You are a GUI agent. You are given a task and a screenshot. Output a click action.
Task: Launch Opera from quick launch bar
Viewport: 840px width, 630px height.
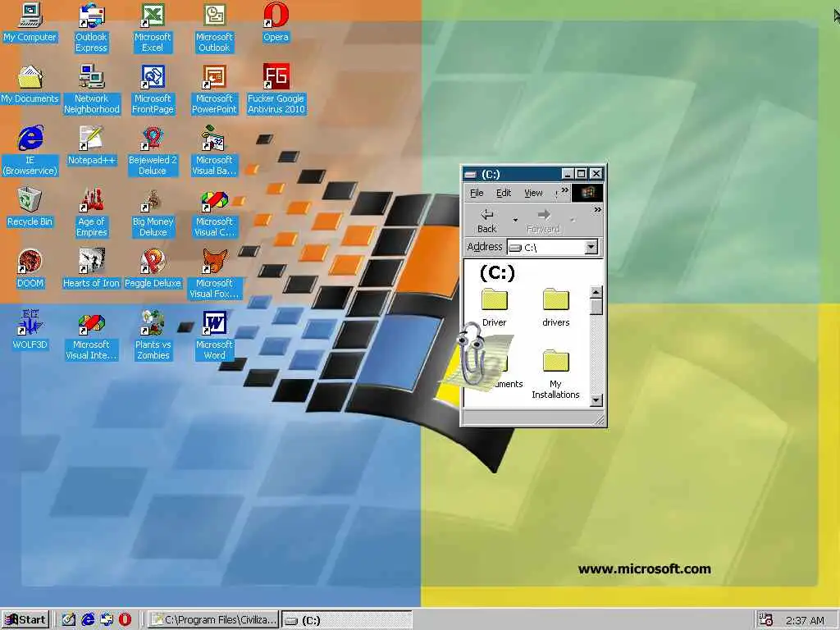[x=125, y=620]
